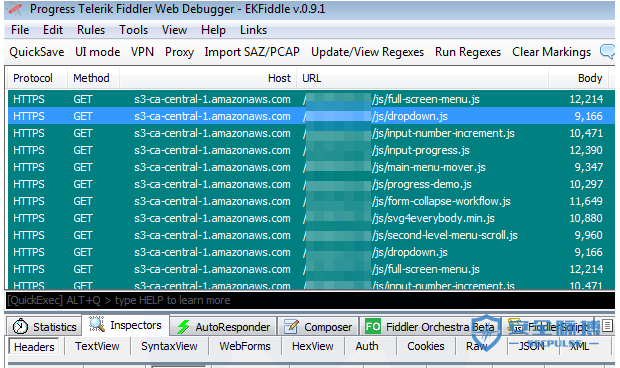Click the Fiddler app icon in title bar
Image resolution: width=620 pixels, height=368 pixels.
[15, 9]
